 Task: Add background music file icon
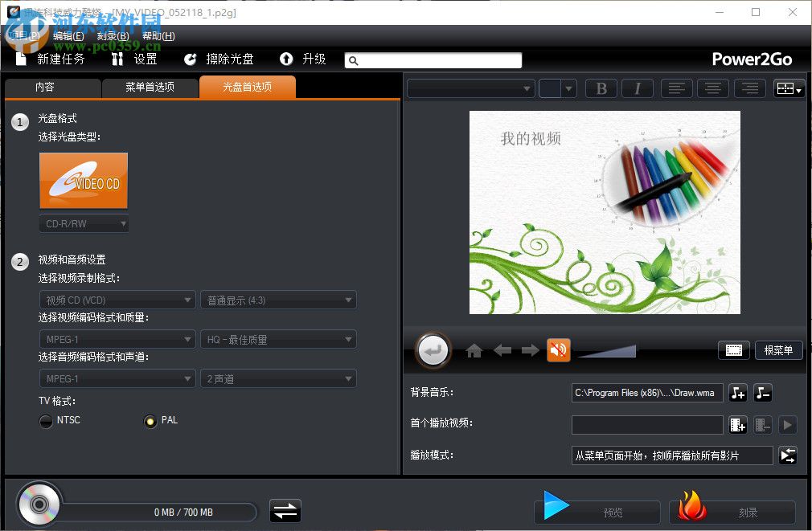(738, 393)
